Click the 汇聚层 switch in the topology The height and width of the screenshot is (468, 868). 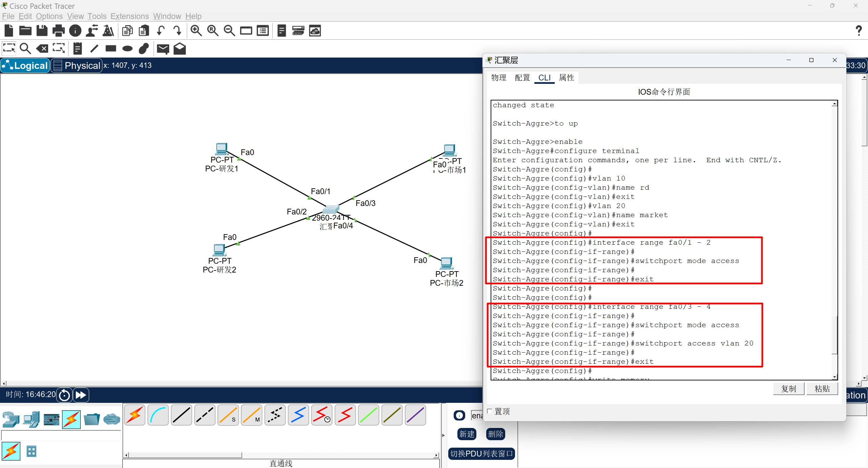tap(331, 209)
